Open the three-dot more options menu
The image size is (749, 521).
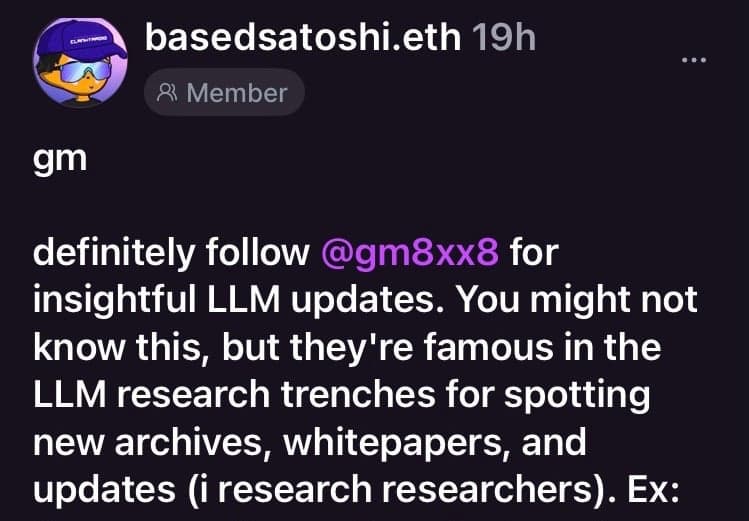[x=692, y=60]
